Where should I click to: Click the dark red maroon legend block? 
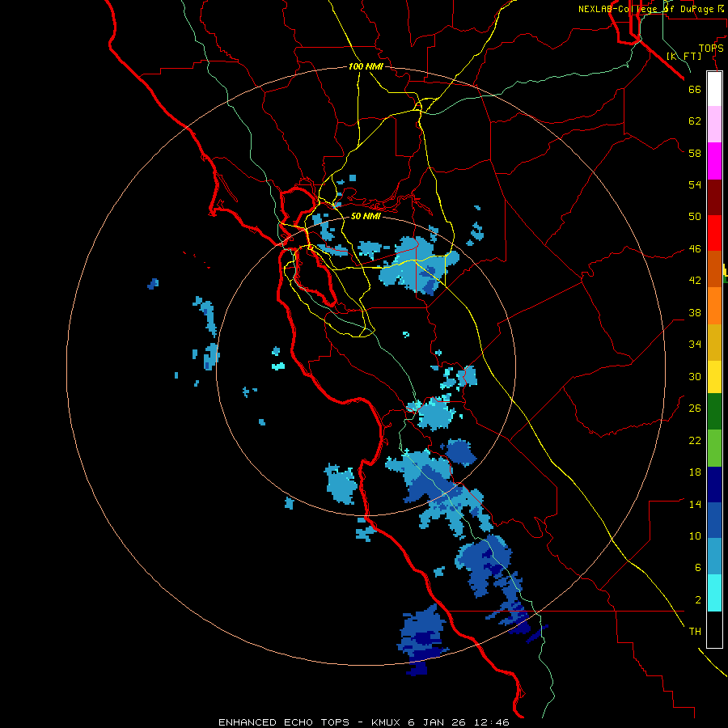tap(714, 197)
